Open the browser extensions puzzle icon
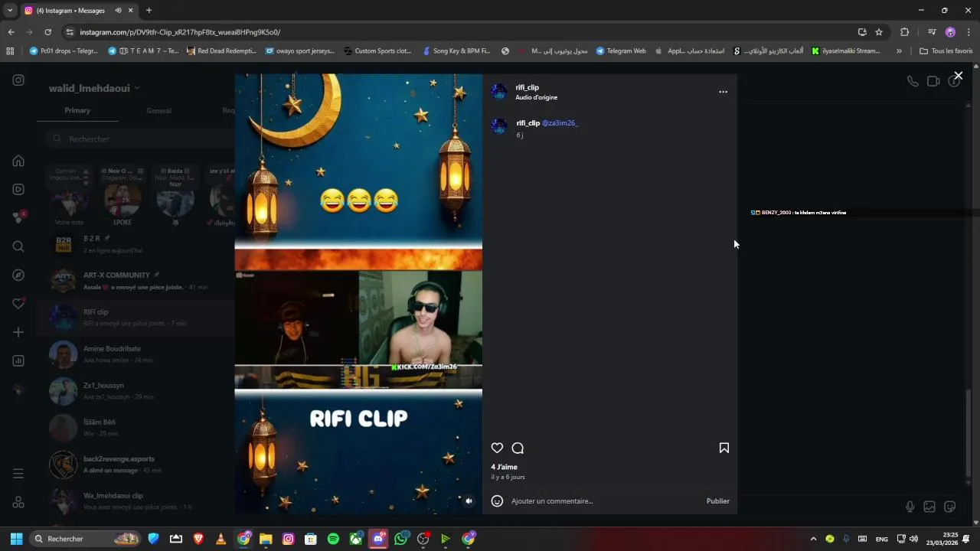980x551 pixels. pyautogui.click(x=905, y=32)
